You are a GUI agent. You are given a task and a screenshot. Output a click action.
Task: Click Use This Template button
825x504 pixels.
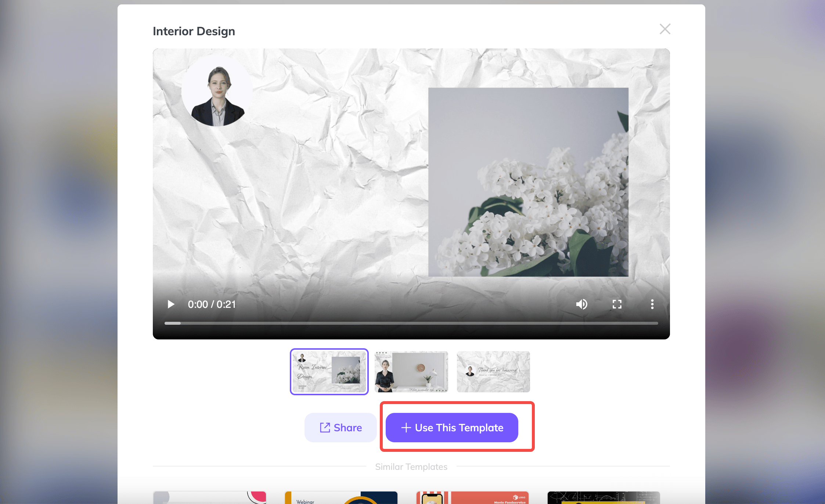pyautogui.click(x=452, y=428)
